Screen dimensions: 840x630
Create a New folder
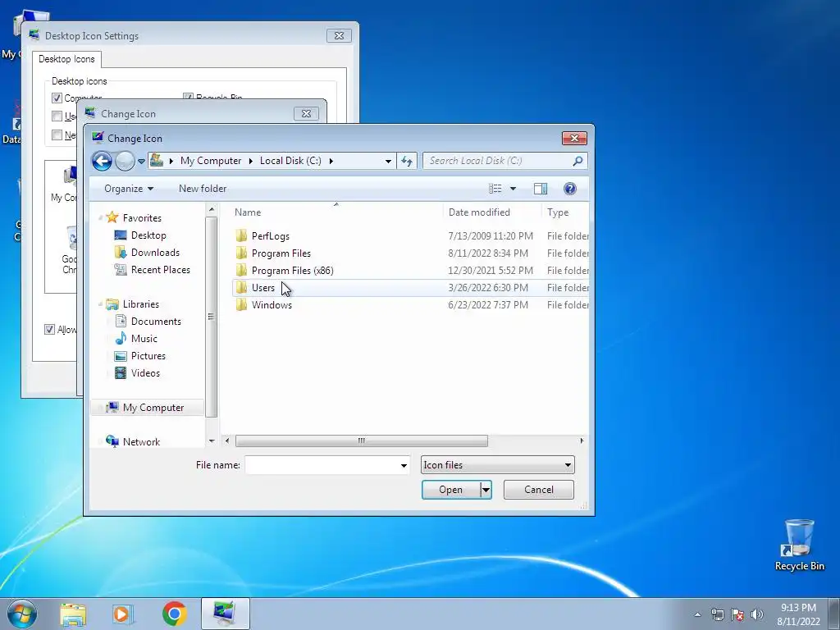click(203, 189)
